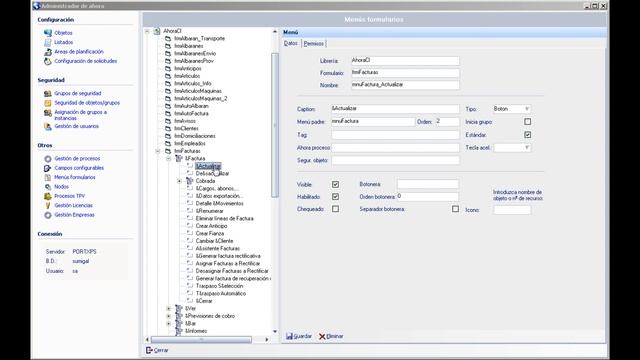The image size is (640, 360).
Task: Uncheck the Habilitado checkbox
Action: click(x=335, y=197)
